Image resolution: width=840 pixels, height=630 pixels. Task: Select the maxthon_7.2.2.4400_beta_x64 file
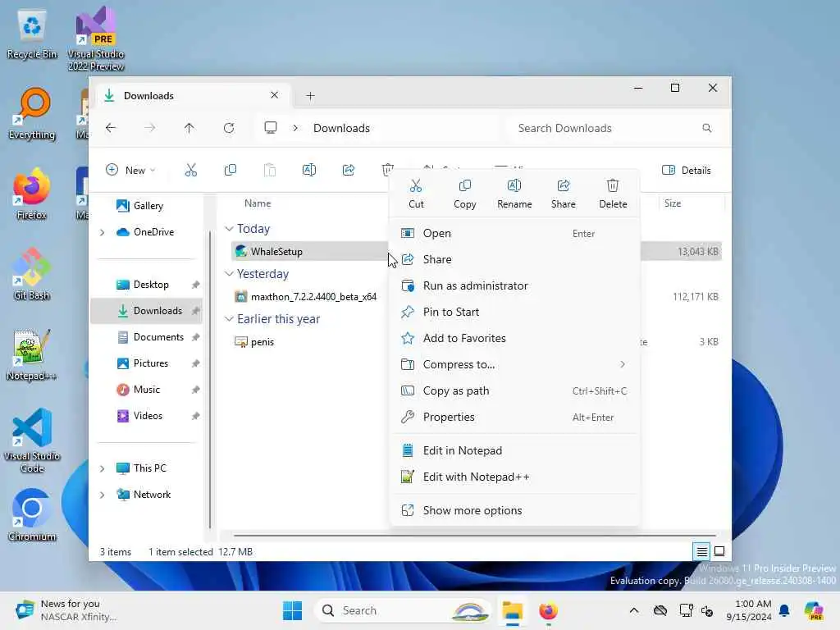(x=313, y=297)
